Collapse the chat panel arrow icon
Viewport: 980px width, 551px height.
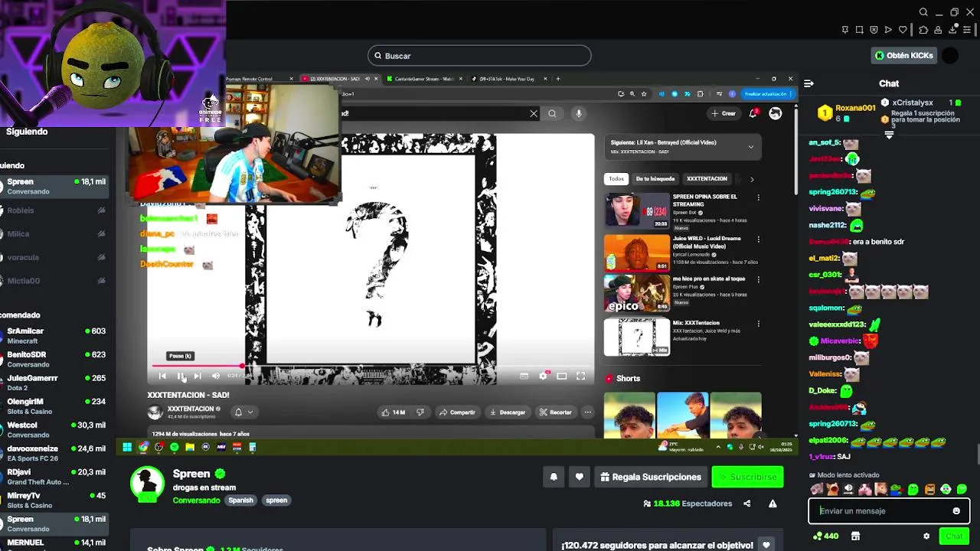pos(808,83)
